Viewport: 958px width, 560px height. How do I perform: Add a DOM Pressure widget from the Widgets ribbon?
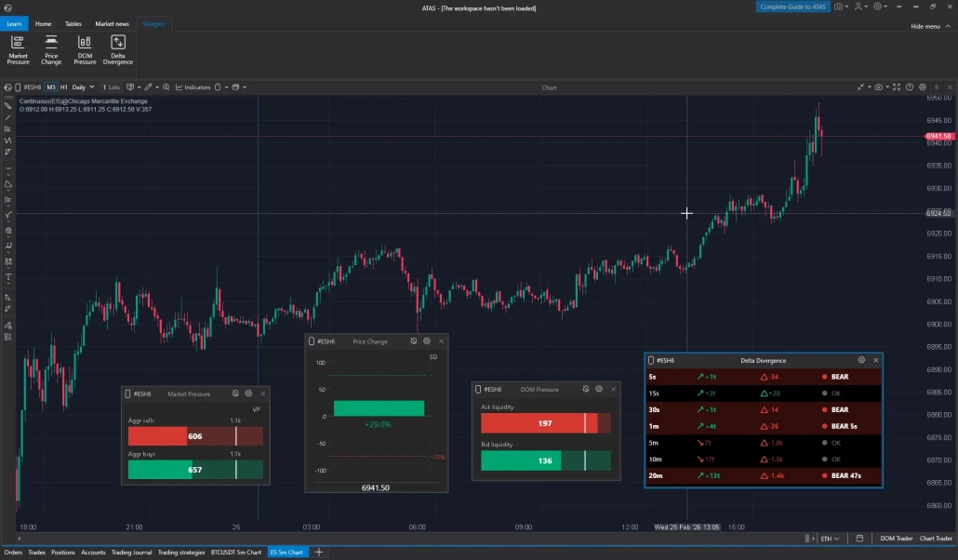point(85,48)
